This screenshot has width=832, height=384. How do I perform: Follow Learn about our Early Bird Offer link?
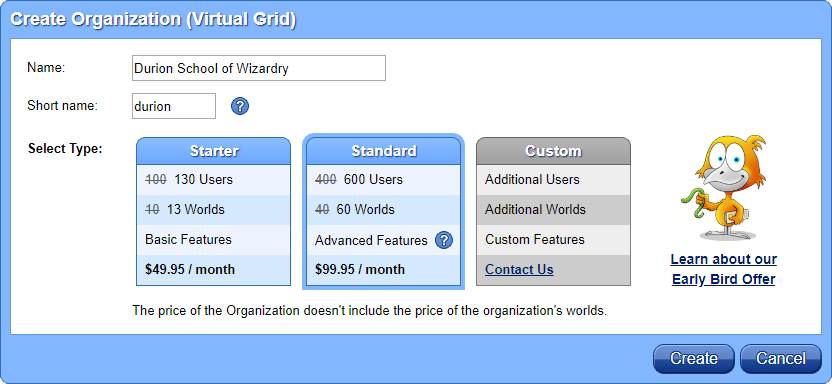tap(723, 269)
